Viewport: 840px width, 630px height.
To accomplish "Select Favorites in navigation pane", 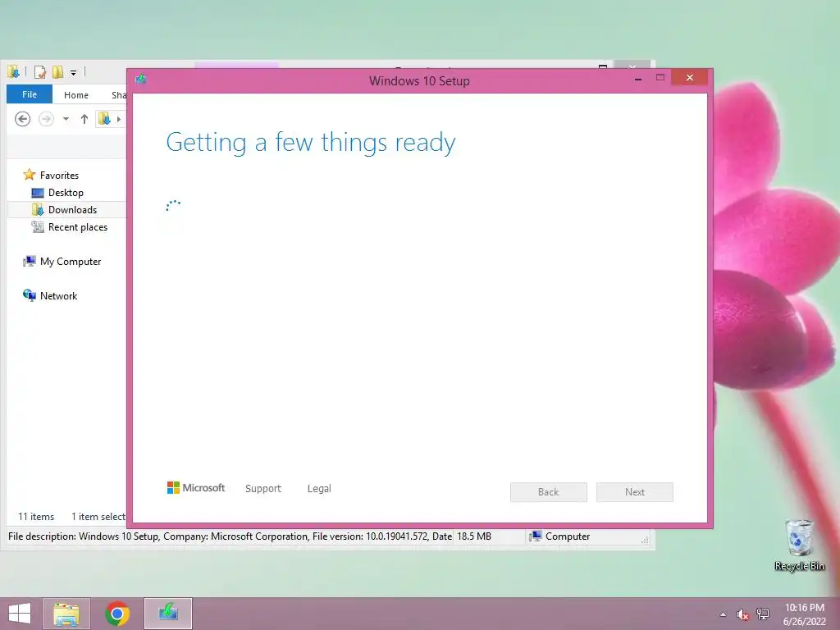I will point(51,176).
